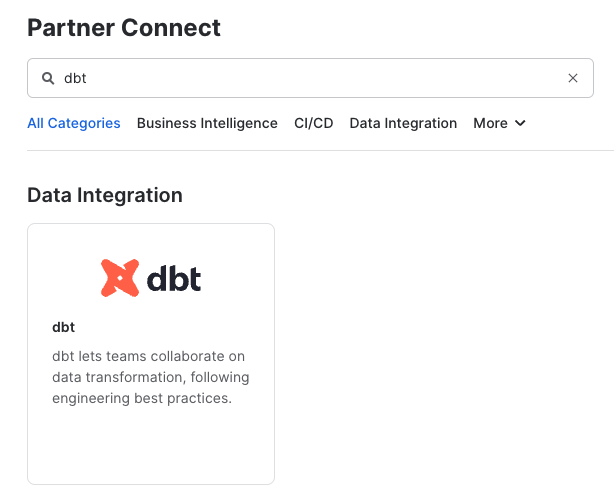Focus the partner search input field
Screen dimensions: 614x497
(300, 78)
